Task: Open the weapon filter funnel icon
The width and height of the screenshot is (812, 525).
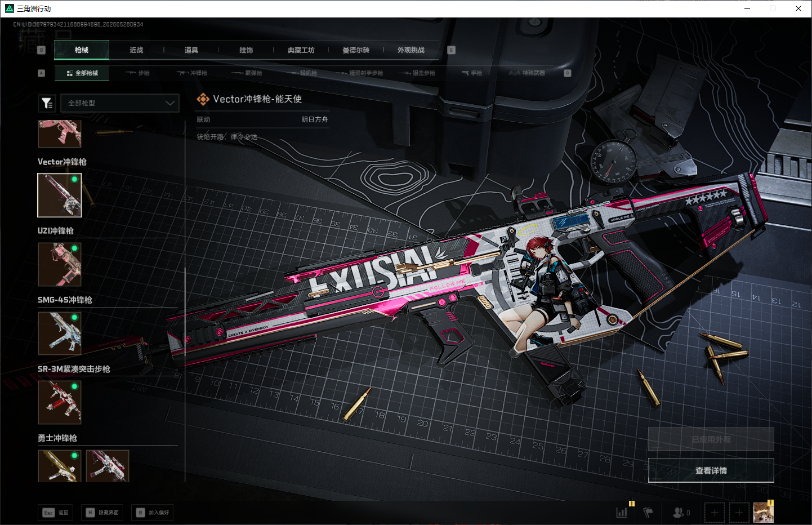Action: (47, 103)
